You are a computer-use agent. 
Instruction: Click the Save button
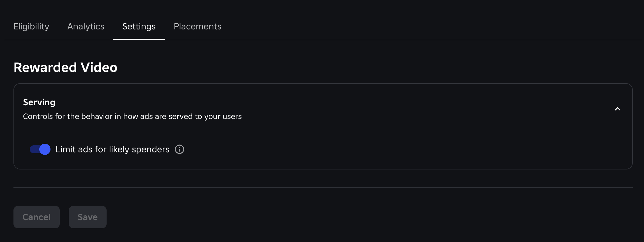pos(88,217)
